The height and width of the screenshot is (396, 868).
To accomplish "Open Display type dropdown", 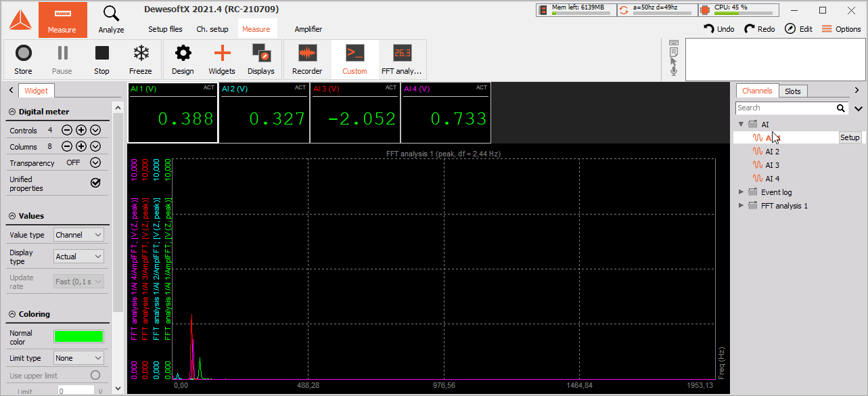I will coord(78,257).
